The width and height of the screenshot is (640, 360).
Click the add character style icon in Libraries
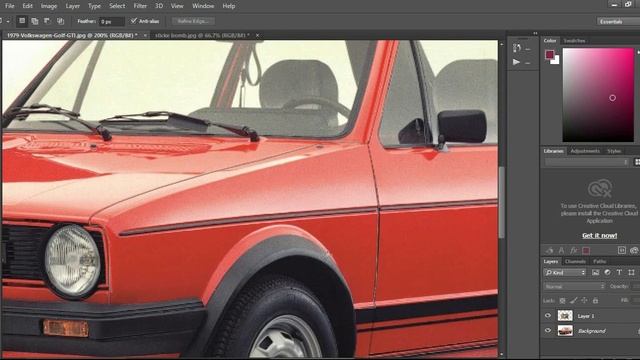(x=562, y=250)
